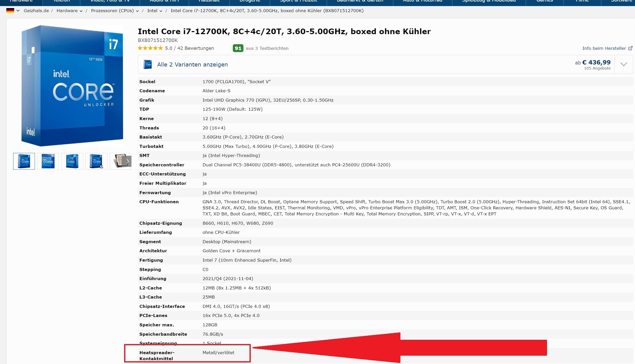635x364 pixels.
Task: Click the large Intel Core i7 product image
Action: click(x=72, y=85)
